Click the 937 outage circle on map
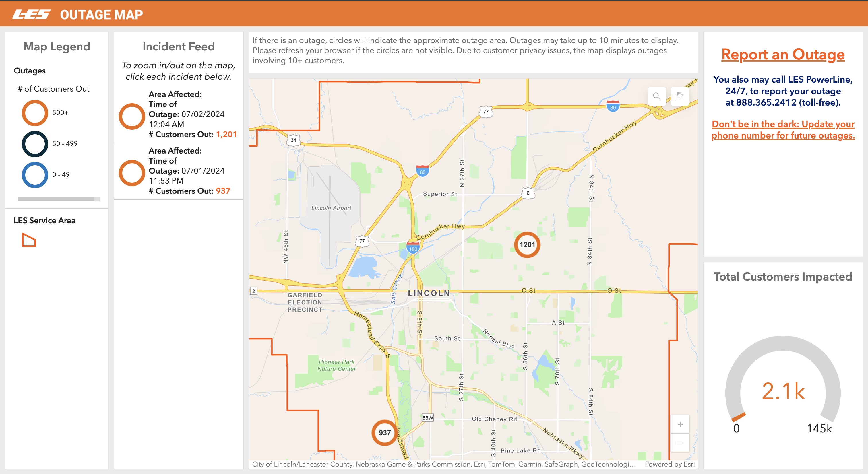868x474 pixels. click(384, 433)
